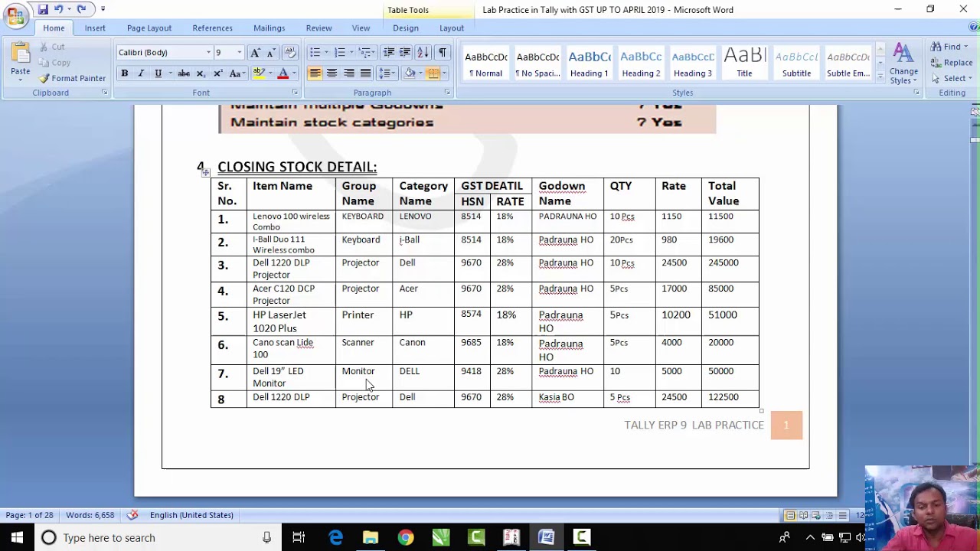The height and width of the screenshot is (551, 980).
Task: Click the red font color button
Action: [283, 73]
